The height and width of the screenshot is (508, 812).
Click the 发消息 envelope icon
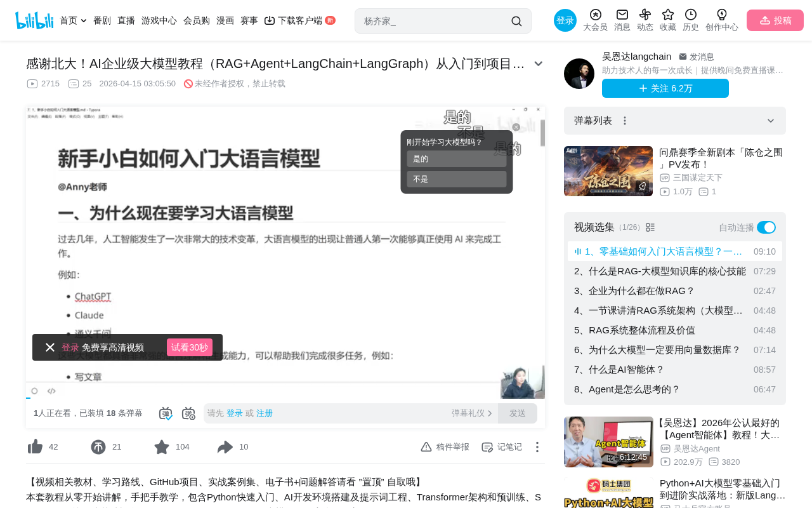click(x=683, y=57)
